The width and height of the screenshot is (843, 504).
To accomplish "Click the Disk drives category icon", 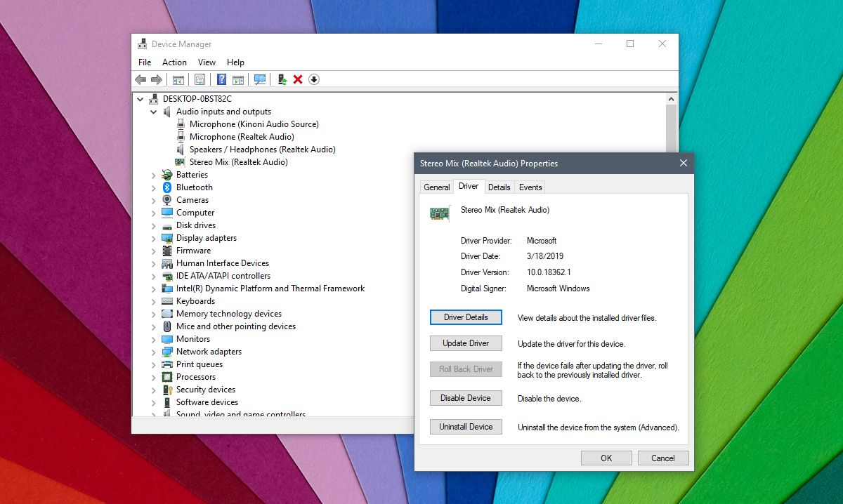I will click(x=167, y=225).
